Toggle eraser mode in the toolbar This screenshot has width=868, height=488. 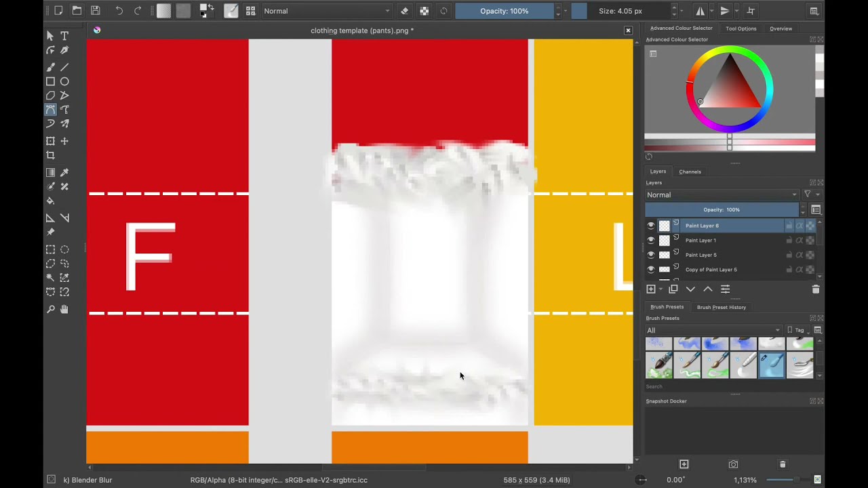tap(405, 11)
